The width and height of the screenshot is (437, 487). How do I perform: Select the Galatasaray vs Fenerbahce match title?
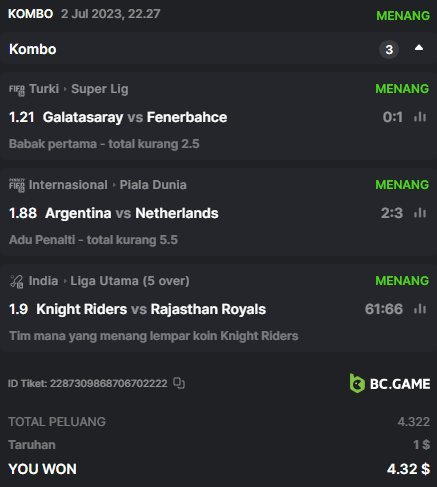click(135, 117)
